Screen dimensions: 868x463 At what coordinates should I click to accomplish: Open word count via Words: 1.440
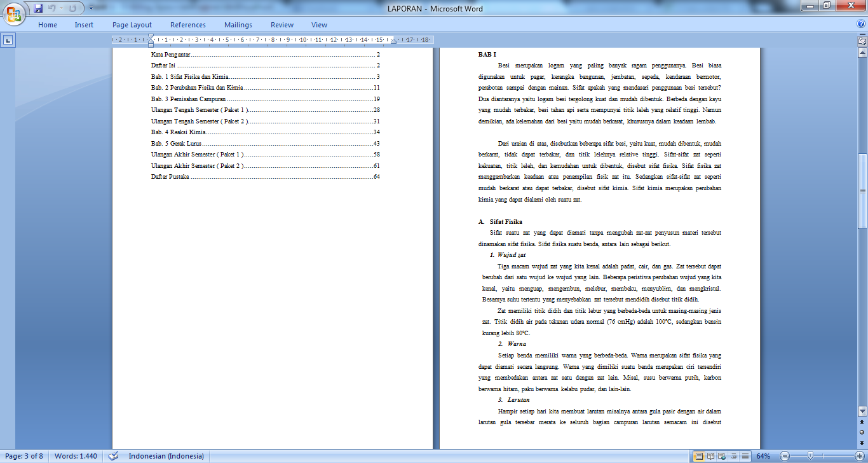[76, 456]
